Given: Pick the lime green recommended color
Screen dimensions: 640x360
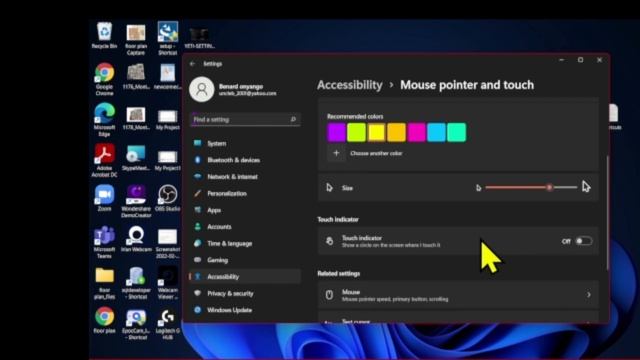Looking at the screenshot, I should (356, 133).
